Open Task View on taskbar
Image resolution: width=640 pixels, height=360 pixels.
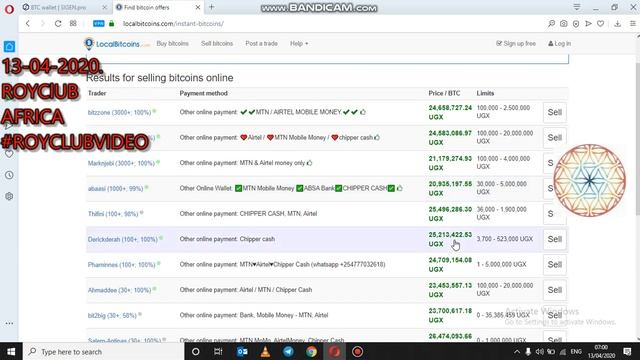click(218, 351)
